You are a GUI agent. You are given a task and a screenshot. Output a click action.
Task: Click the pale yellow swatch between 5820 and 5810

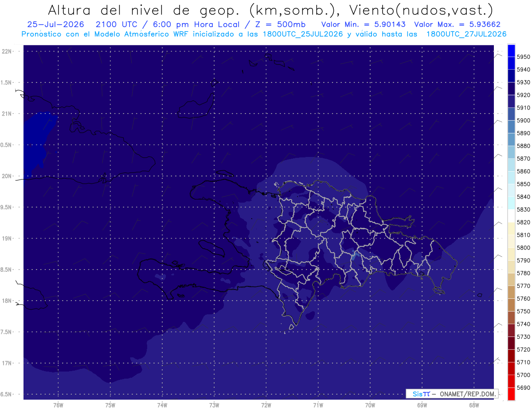pyautogui.click(x=511, y=228)
